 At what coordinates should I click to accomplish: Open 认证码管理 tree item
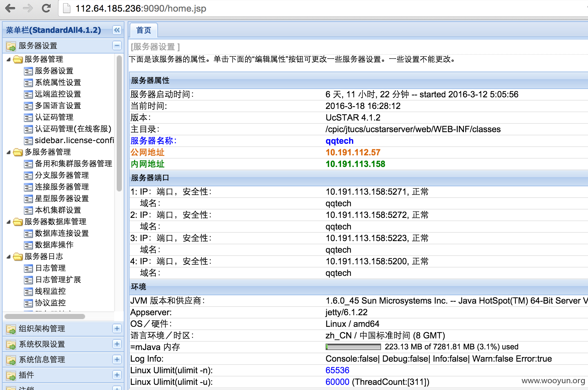point(54,117)
